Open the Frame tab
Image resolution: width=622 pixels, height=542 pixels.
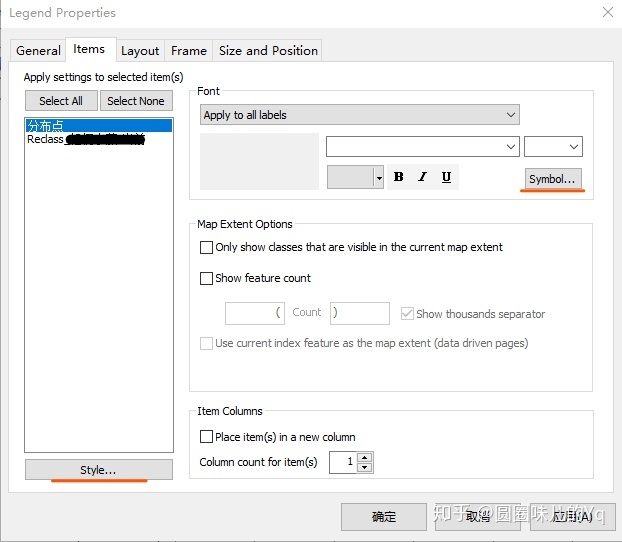189,51
